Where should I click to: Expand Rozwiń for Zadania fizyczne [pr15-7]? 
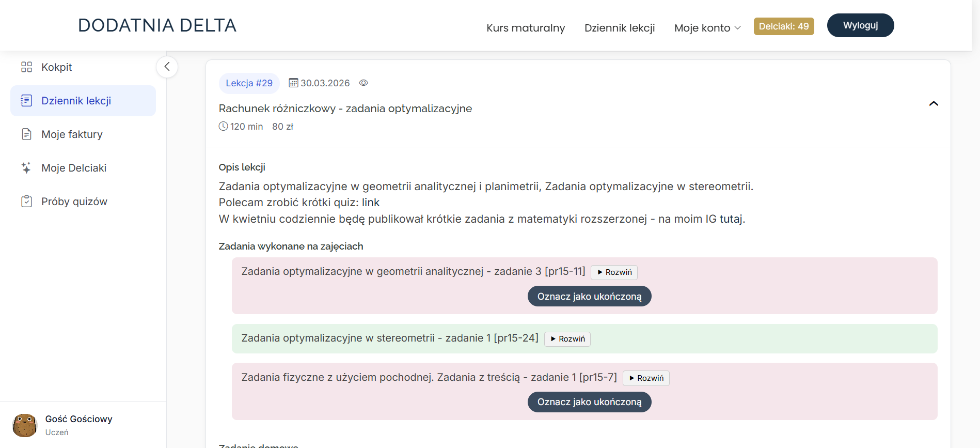(x=646, y=378)
